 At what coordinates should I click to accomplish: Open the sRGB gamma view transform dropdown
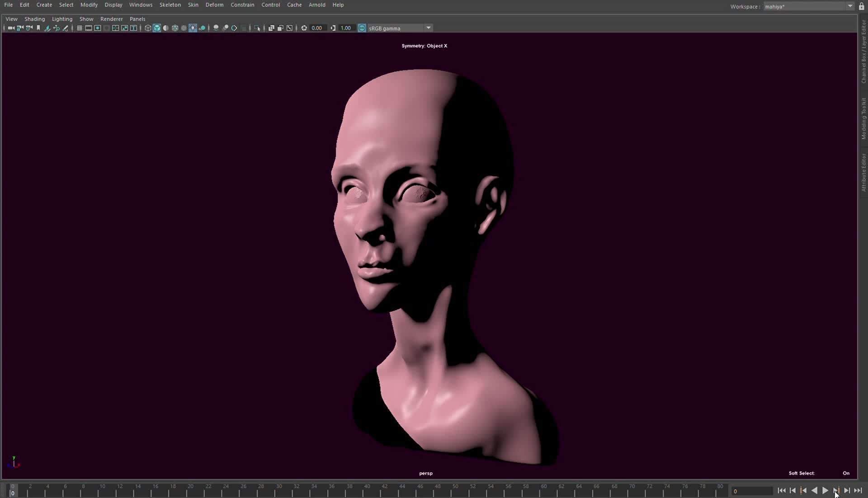click(398, 28)
